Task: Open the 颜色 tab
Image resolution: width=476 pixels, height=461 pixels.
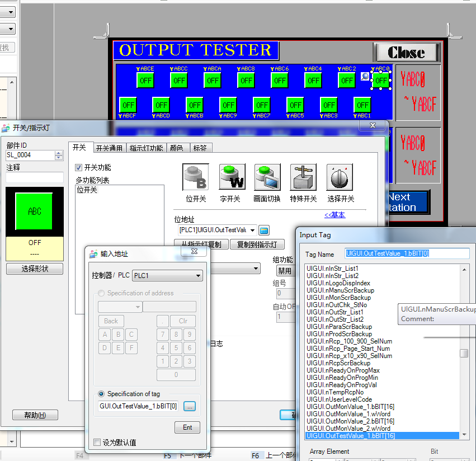Action: [176, 148]
